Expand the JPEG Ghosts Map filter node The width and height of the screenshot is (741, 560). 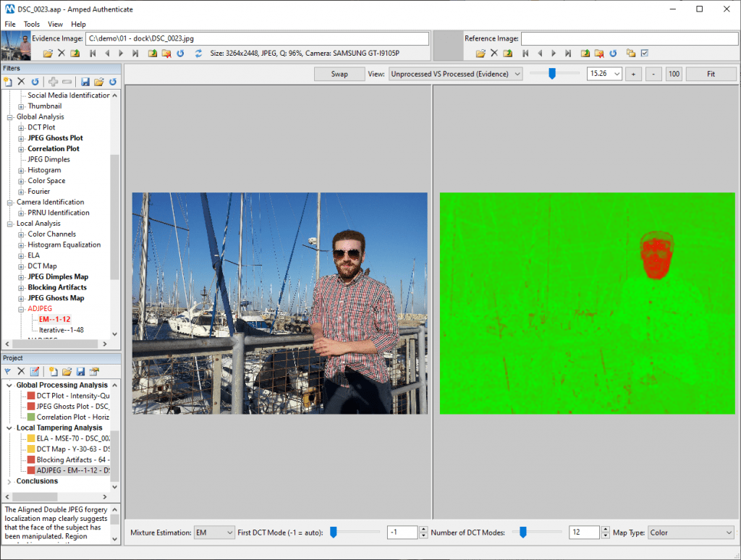21,298
